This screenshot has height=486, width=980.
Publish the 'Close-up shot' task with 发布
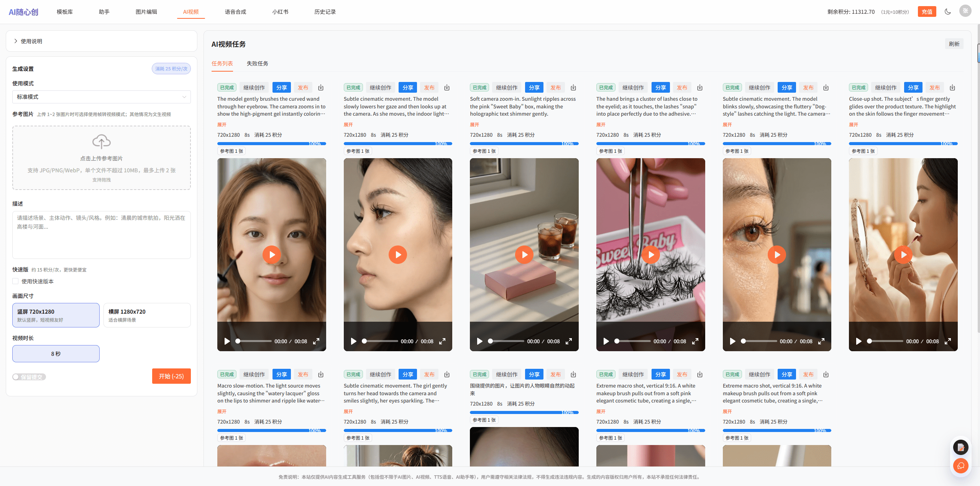(x=935, y=88)
